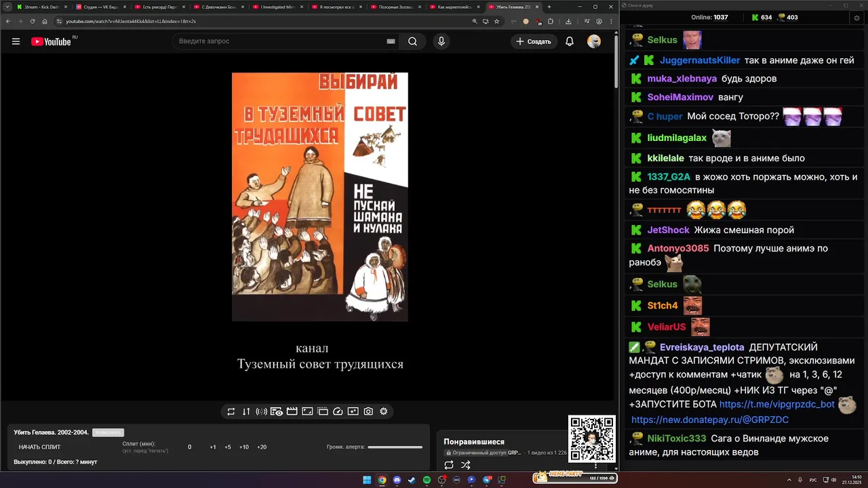Click username NikiToxic333 in chat
The width and height of the screenshot is (868, 488).
(677, 439)
